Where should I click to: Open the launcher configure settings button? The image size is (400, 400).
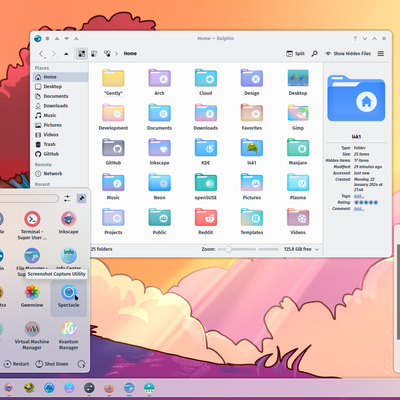click(x=67, y=198)
